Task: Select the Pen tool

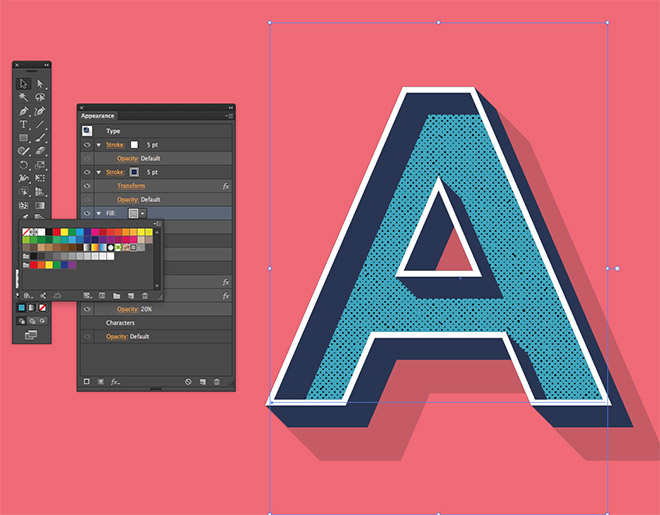Action: (24, 111)
